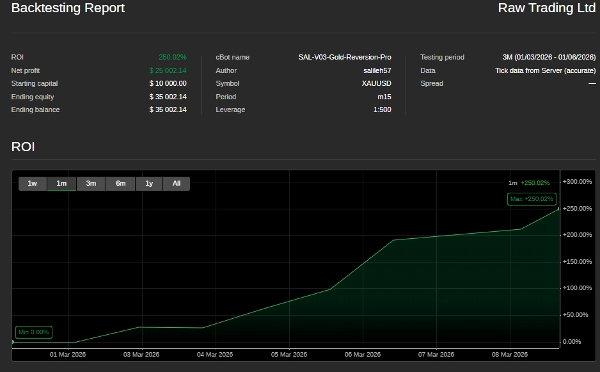
Task: Click the Raw Trading Ltd broker name
Action: [547, 8]
